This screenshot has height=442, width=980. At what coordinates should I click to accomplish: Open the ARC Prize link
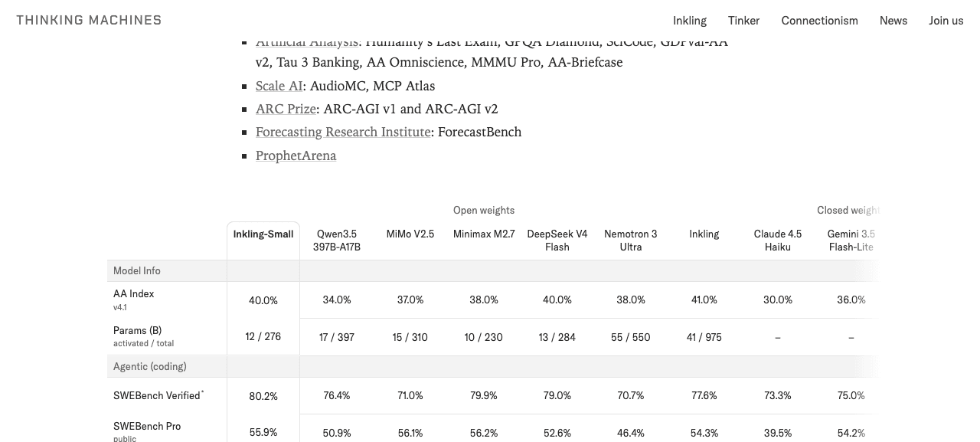click(286, 109)
